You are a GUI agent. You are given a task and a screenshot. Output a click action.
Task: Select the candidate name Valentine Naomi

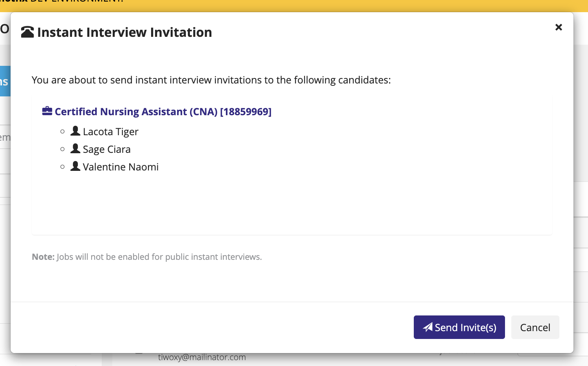121,167
